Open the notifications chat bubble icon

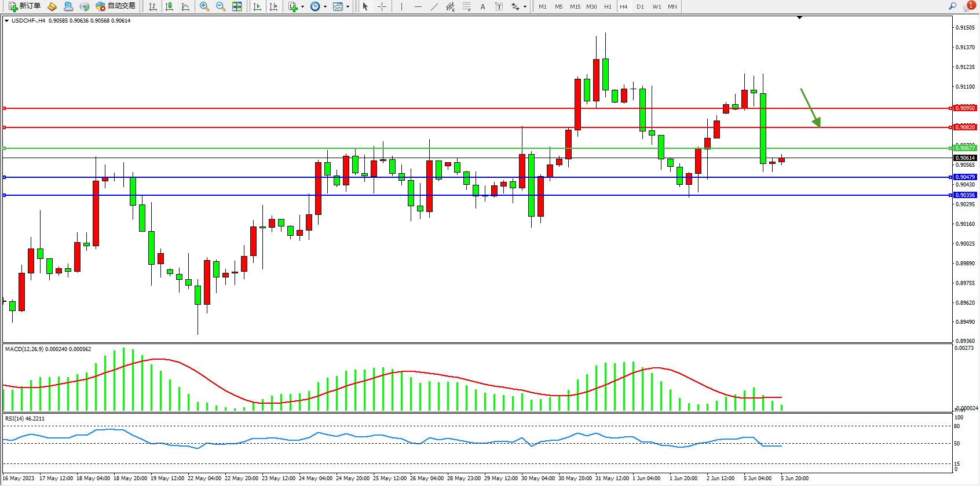[x=968, y=6]
